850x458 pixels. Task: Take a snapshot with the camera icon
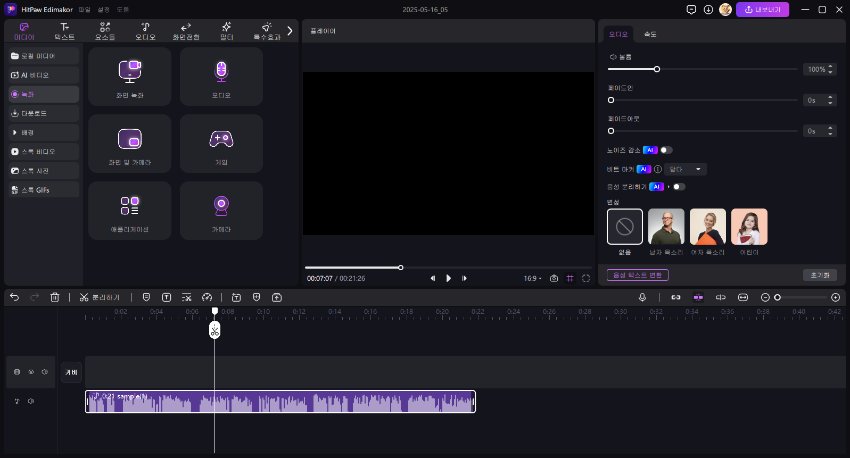[x=553, y=278]
